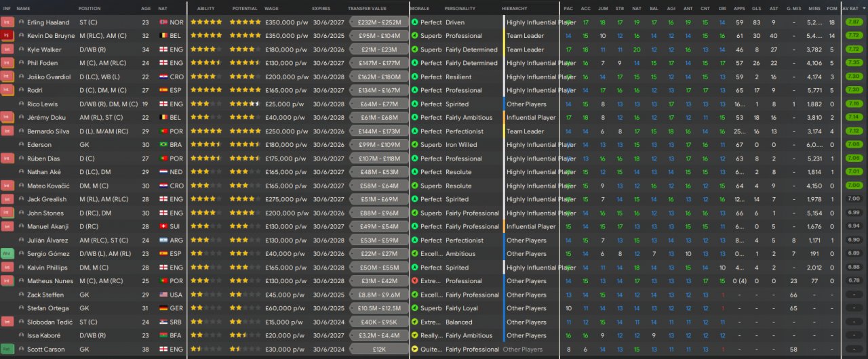Viewport: 868px width, 359px height.
Task: Sort by the PAC attribute column header
Action: 568,8
